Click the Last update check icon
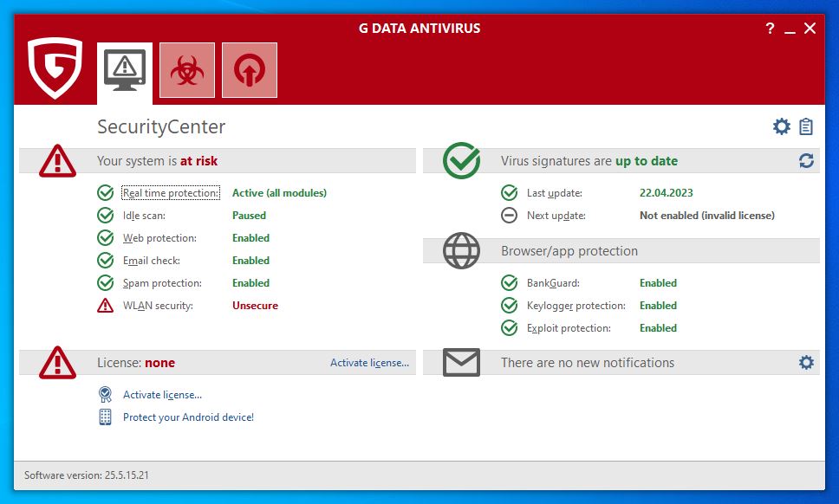839x504 pixels. tap(510, 193)
